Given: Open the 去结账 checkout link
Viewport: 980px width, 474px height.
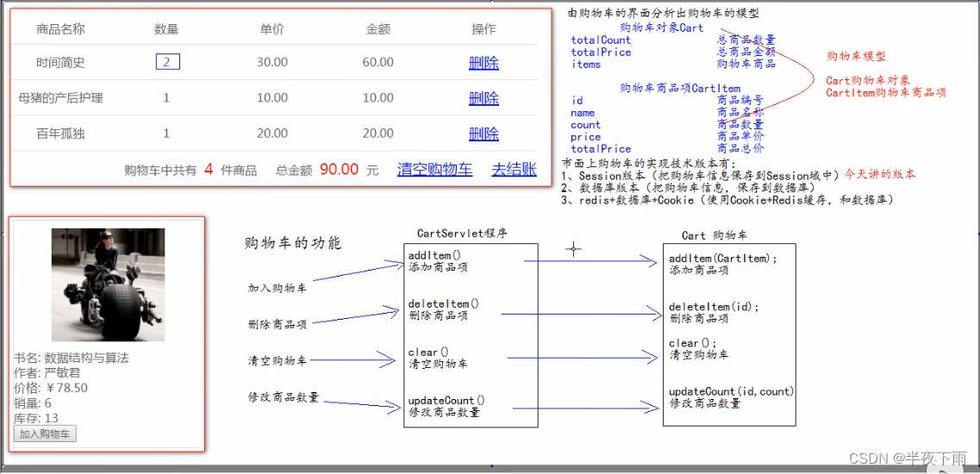Looking at the screenshot, I should click(514, 170).
